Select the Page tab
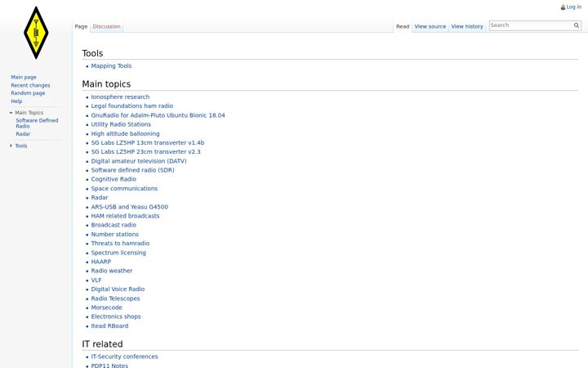The height and width of the screenshot is (368, 588). click(81, 27)
